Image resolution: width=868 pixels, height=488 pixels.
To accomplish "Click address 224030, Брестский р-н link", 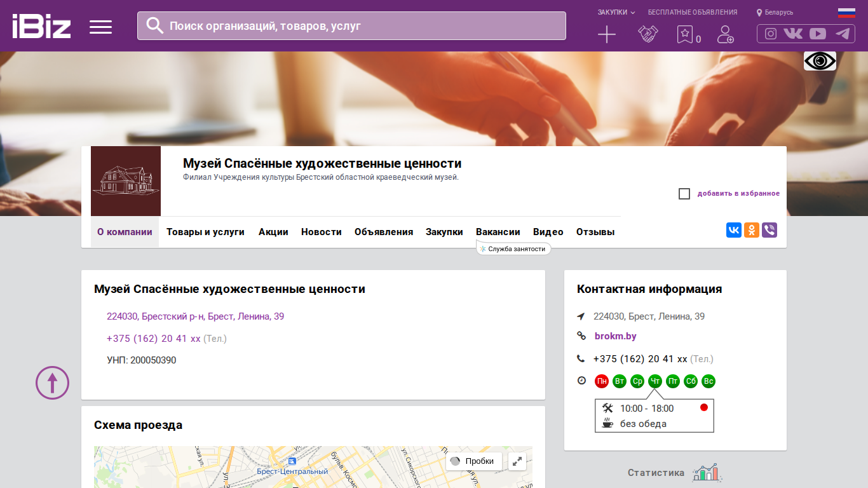I will point(195,316).
